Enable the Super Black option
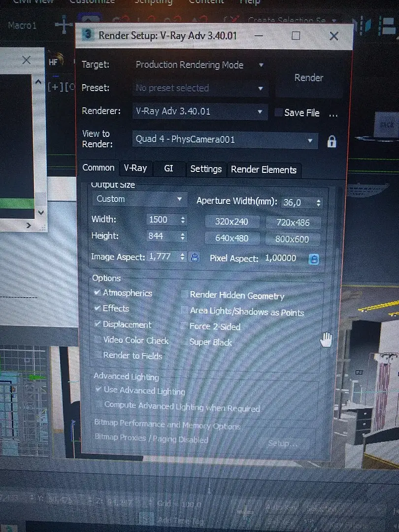Screen dimensions: 399x532 click(x=184, y=342)
